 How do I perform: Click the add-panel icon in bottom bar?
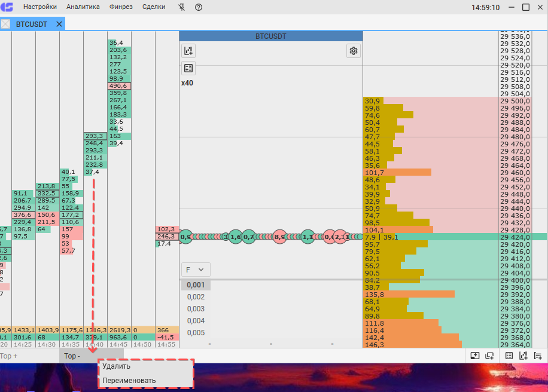tap(474, 356)
